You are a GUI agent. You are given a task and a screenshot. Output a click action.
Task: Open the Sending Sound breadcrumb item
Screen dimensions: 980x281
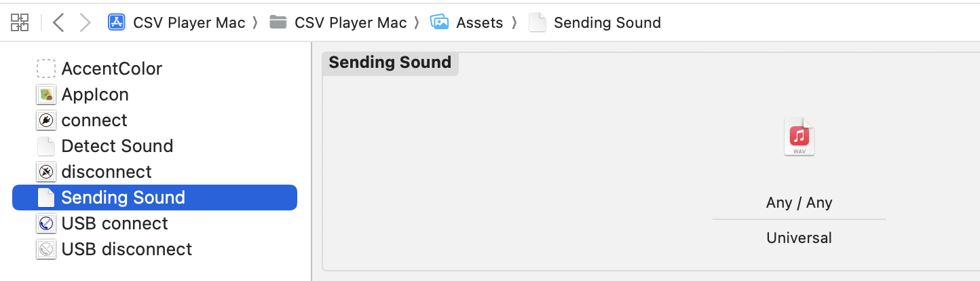pos(607,22)
